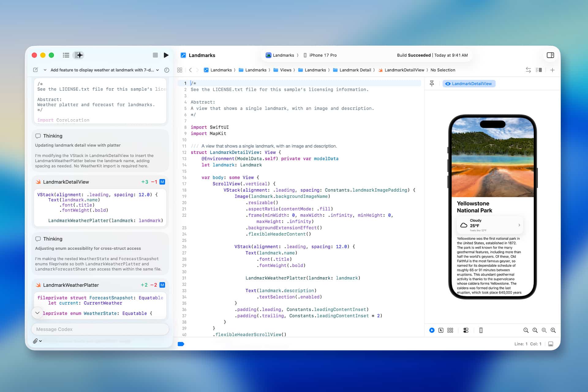This screenshot has height=392, width=588.
Task: Toggle the inspector sidebar panel
Action: pyautogui.click(x=550, y=55)
